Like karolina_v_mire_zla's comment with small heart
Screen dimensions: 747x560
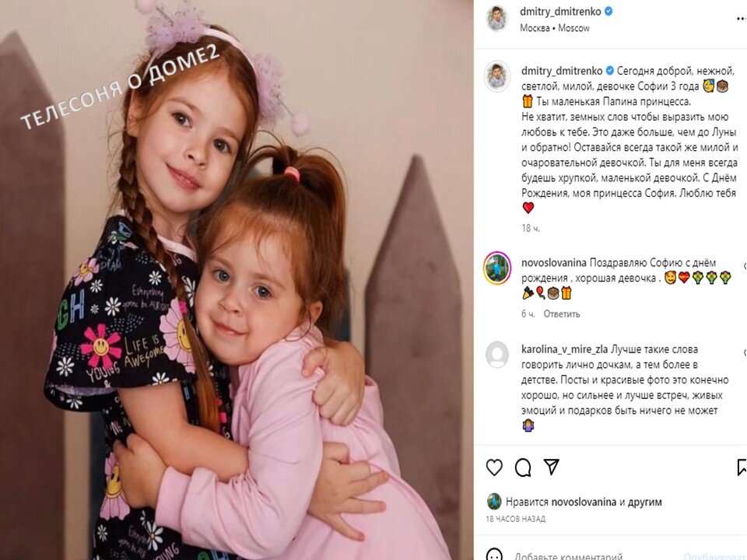745,352
